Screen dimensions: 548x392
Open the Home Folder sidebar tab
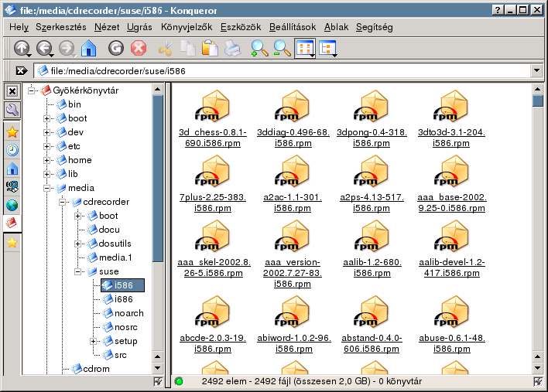point(12,169)
